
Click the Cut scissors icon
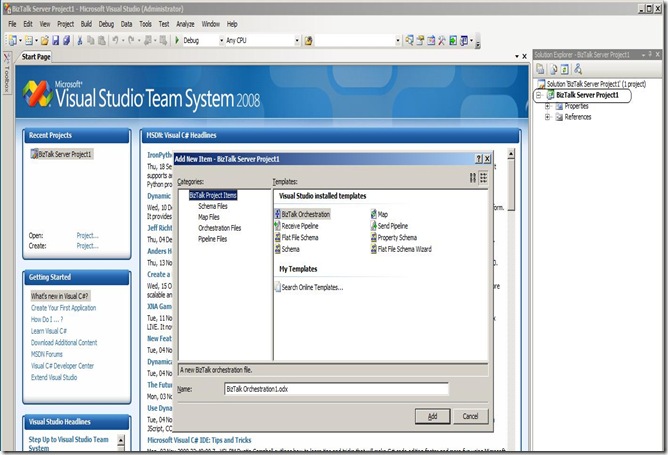point(79,40)
